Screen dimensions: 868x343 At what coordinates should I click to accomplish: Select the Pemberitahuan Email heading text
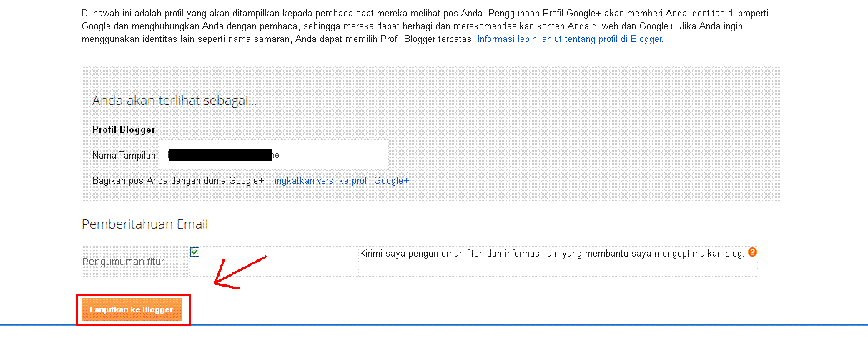[145, 224]
